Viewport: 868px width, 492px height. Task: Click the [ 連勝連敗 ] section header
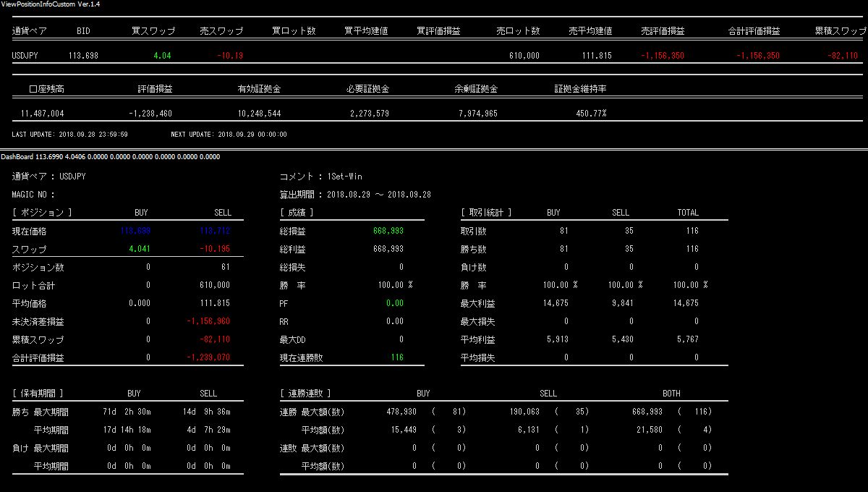point(305,394)
